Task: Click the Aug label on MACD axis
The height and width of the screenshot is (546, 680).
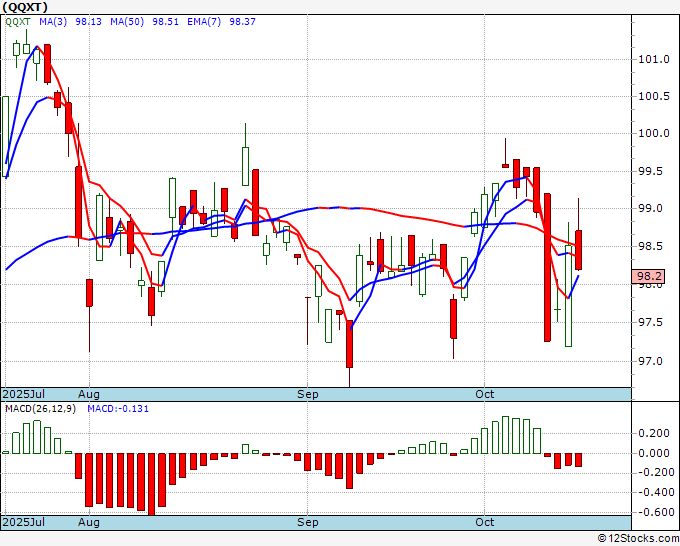Action: 89,522
